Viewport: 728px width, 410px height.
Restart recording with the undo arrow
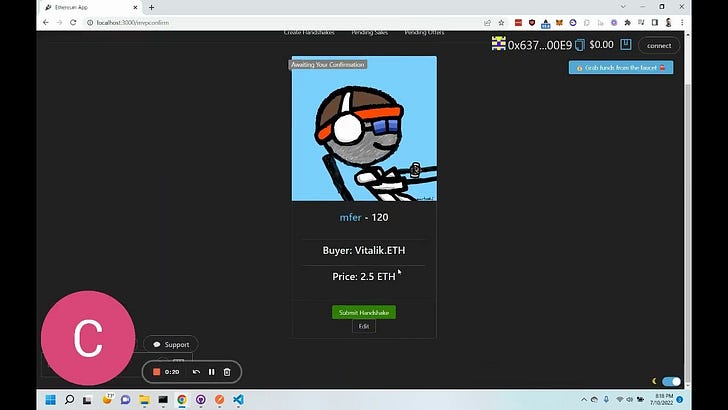click(196, 372)
